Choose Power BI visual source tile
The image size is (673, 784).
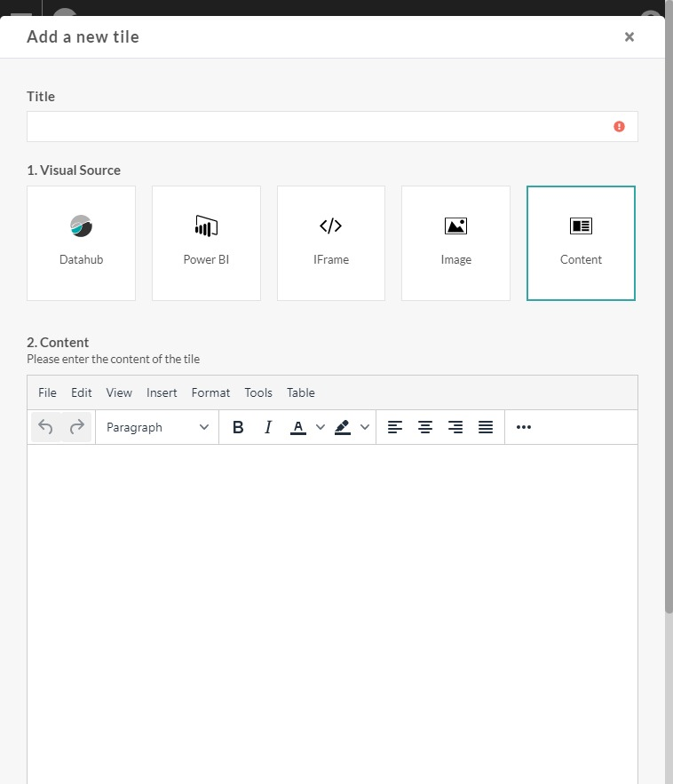pos(206,243)
